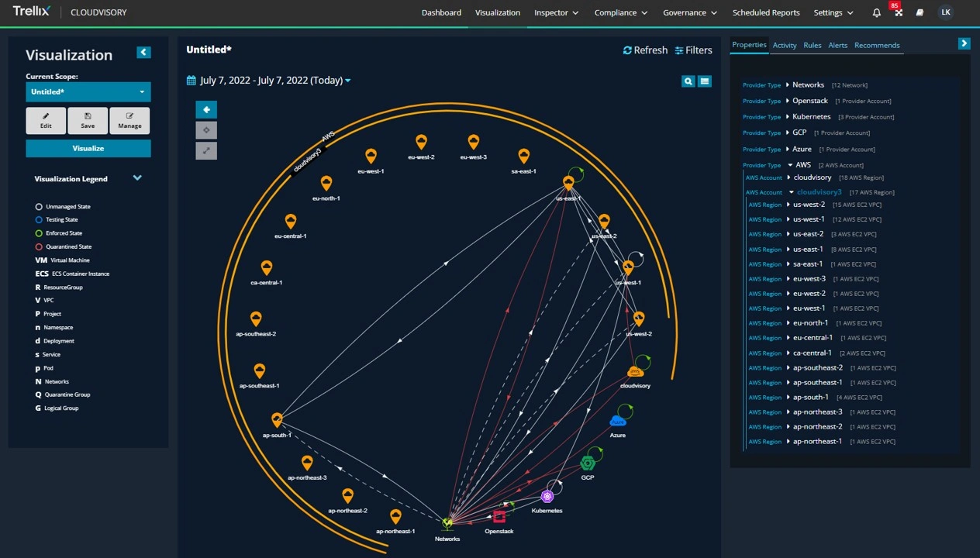Select the GCP provider node
The image size is (980, 558).
click(x=588, y=463)
